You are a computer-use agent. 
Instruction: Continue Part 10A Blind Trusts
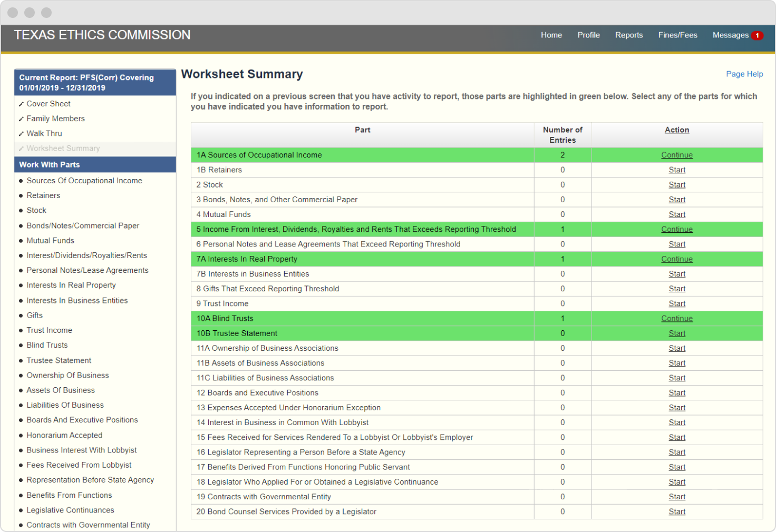coord(677,318)
